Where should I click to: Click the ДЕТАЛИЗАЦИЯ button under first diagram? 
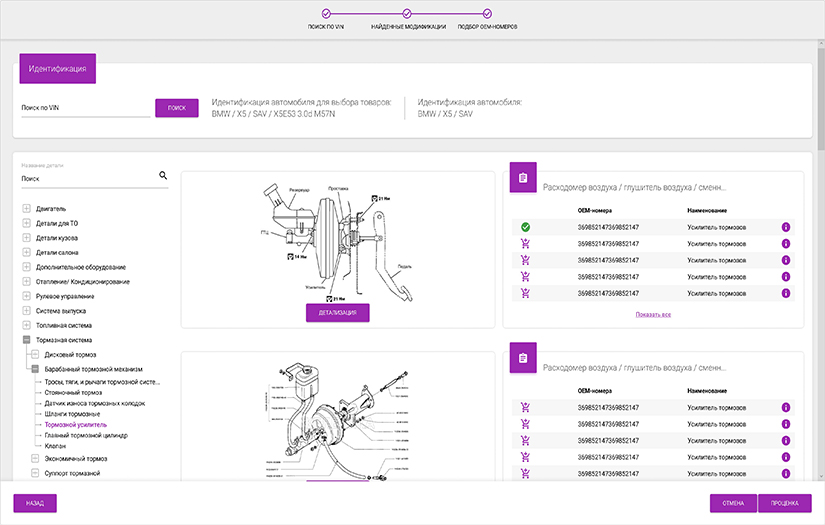pyautogui.click(x=337, y=312)
